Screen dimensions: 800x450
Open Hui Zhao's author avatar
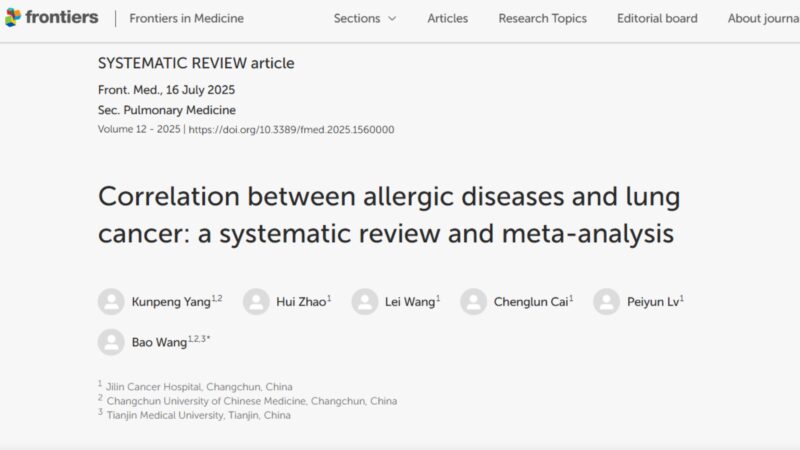(256, 302)
